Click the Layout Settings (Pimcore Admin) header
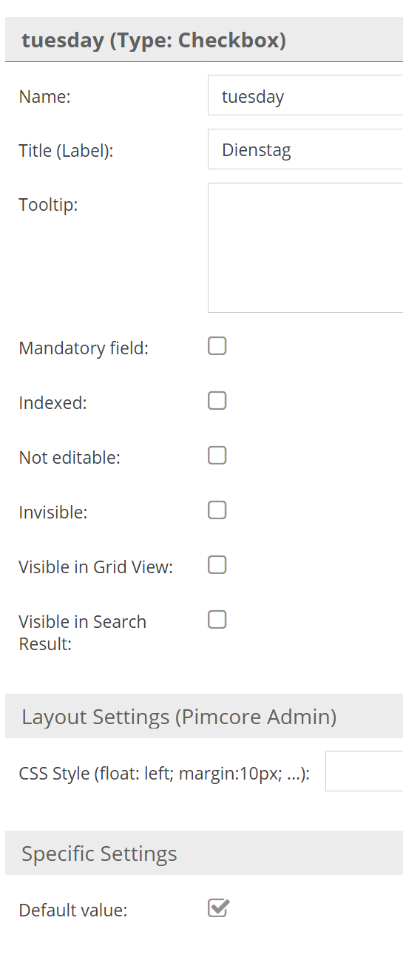Viewport: 403px width, 980px height. click(204, 716)
